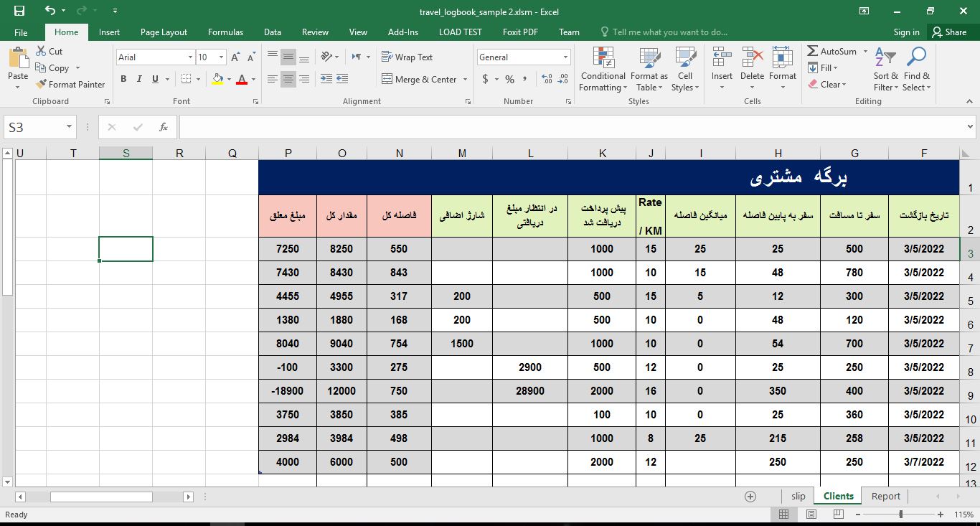
Task: Open Conditional Formatting menu
Action: pyautogui.click(x=603, y=70)
